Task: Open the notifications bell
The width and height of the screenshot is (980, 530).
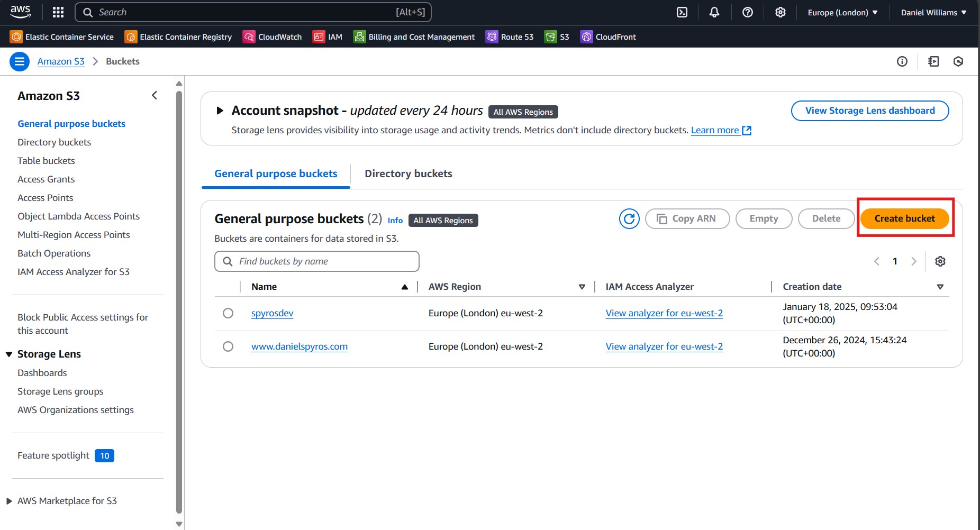Action: tap(714, 12)
